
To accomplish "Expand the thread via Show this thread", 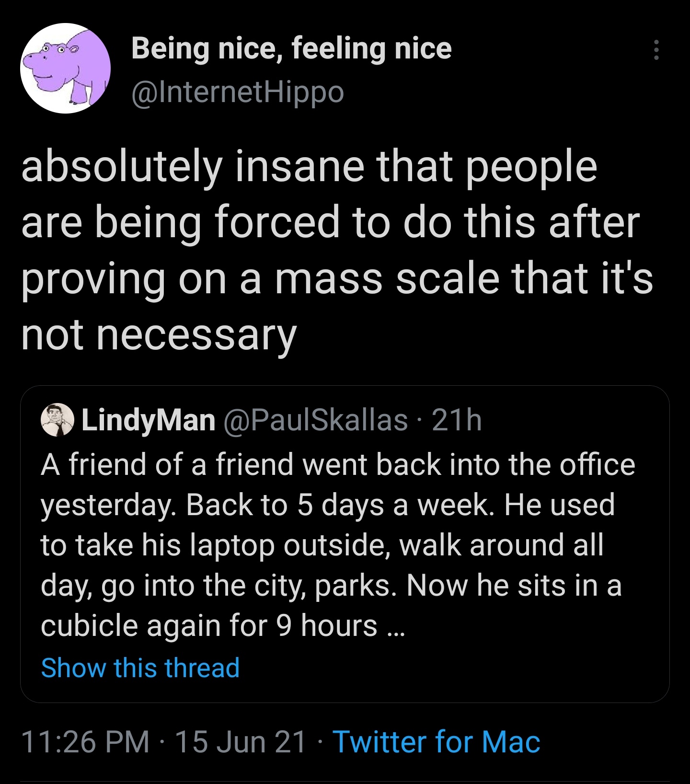I will click(x=140, y=668).
